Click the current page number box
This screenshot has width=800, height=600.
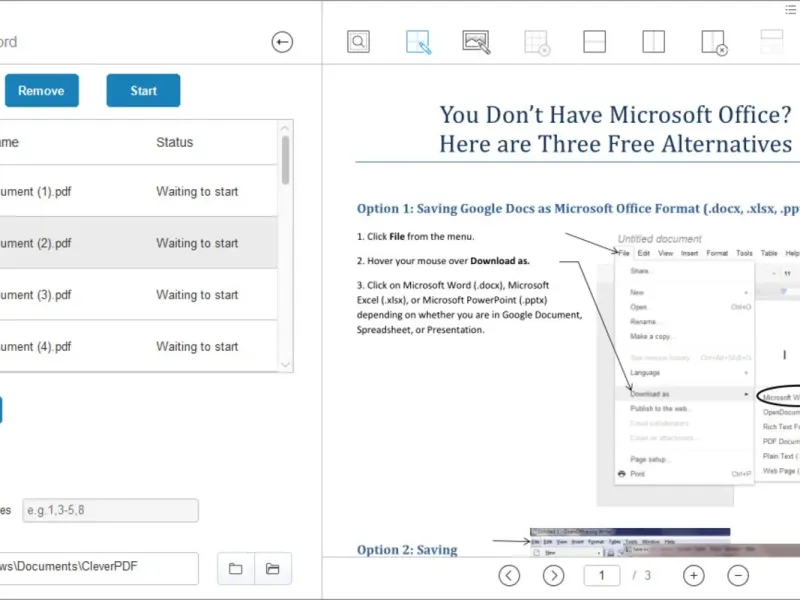(602, 576)
